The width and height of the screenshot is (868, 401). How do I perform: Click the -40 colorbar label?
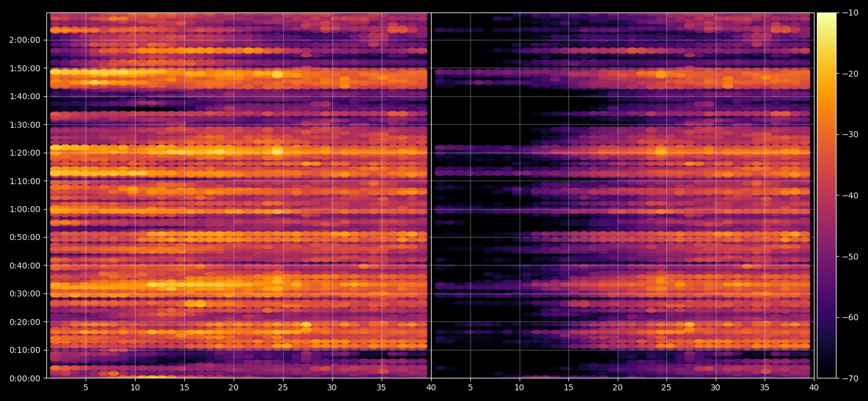point(850,195)
